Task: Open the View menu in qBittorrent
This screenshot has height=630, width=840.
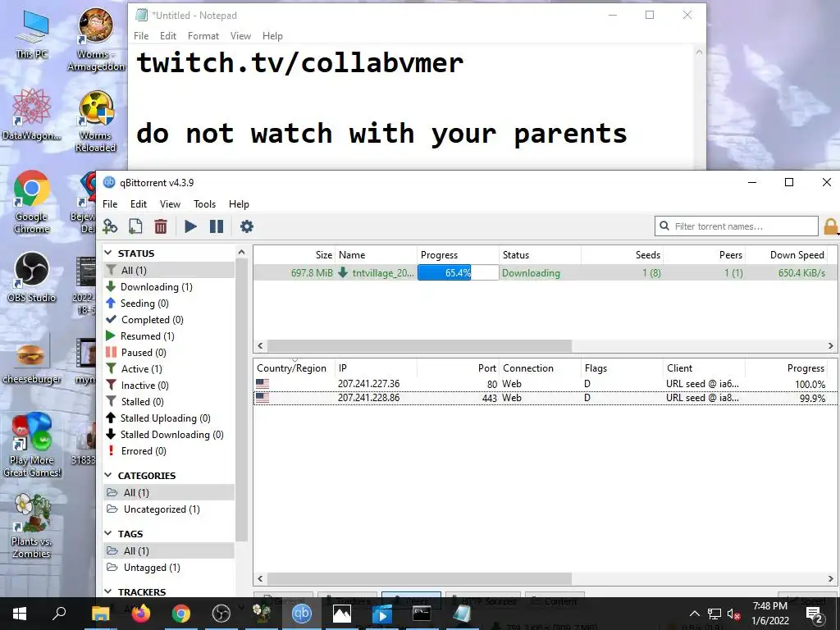Action: (170, 204)
